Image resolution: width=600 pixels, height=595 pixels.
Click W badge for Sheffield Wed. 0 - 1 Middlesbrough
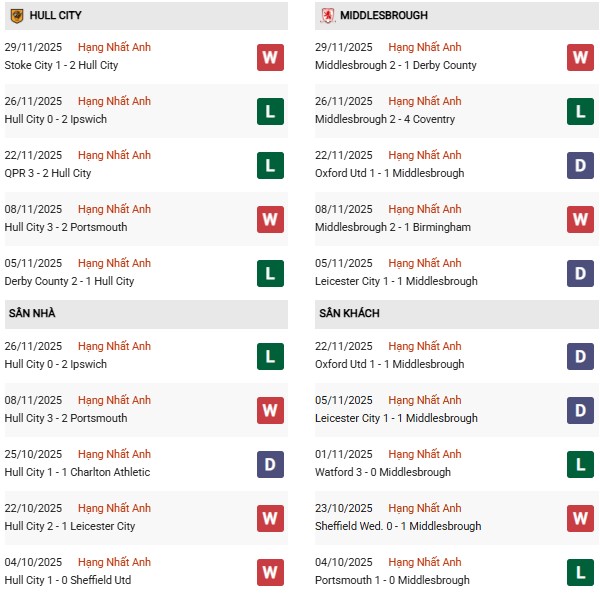click(x=580, y=518)
